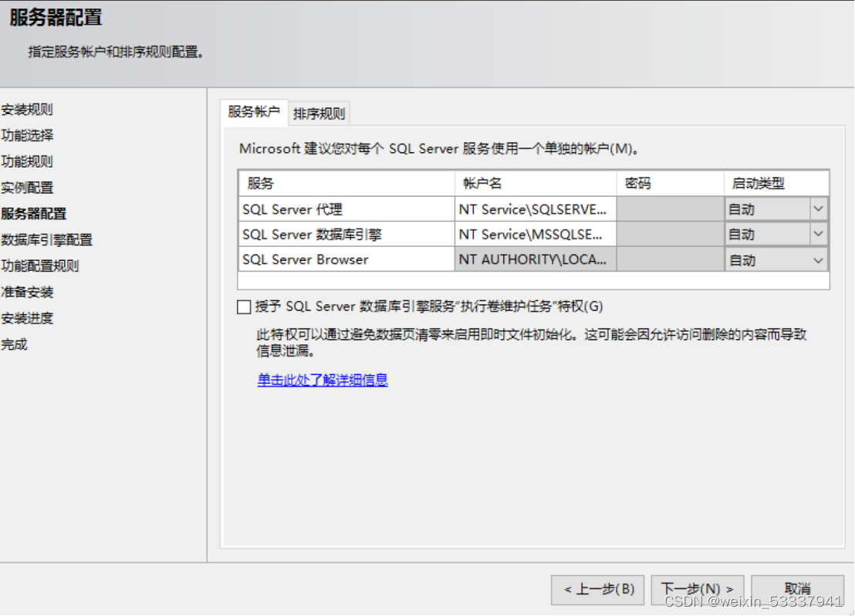Click the SQL Server 数据库引擎 password field
The height and width of the screenshot is (616, 855).
point(670,234)
